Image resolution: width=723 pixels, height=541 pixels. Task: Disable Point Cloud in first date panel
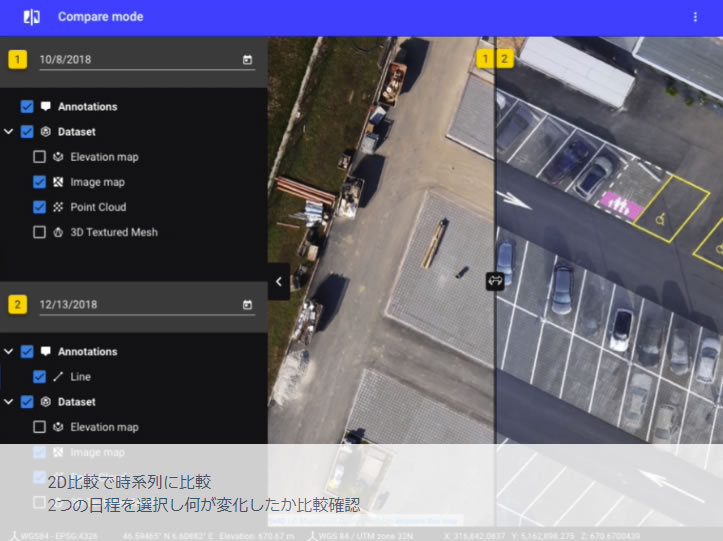coord(39,207)
